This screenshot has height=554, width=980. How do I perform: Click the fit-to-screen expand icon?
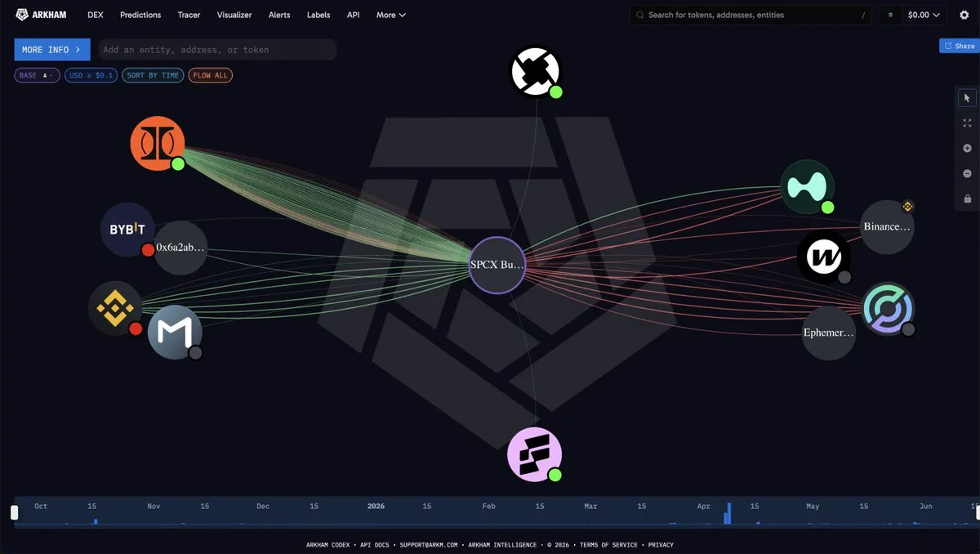coord(967,123)
